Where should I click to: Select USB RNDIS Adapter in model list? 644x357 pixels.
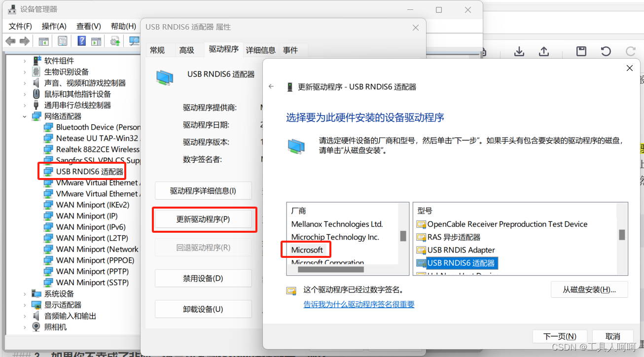[461, 250]
